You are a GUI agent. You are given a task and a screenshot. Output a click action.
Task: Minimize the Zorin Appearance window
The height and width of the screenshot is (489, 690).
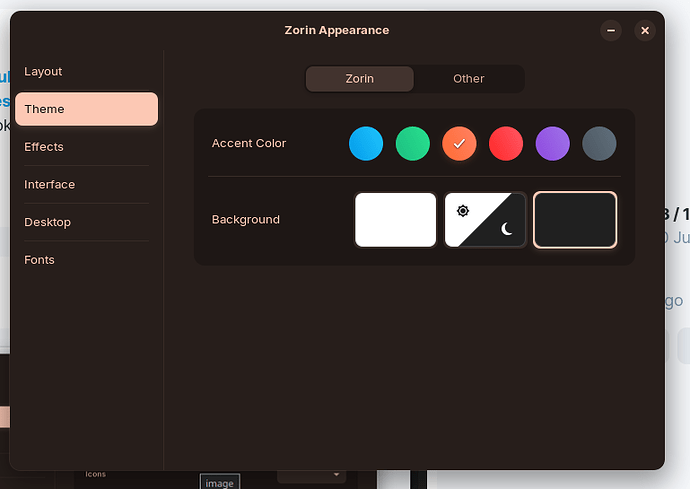coord(611,30)
